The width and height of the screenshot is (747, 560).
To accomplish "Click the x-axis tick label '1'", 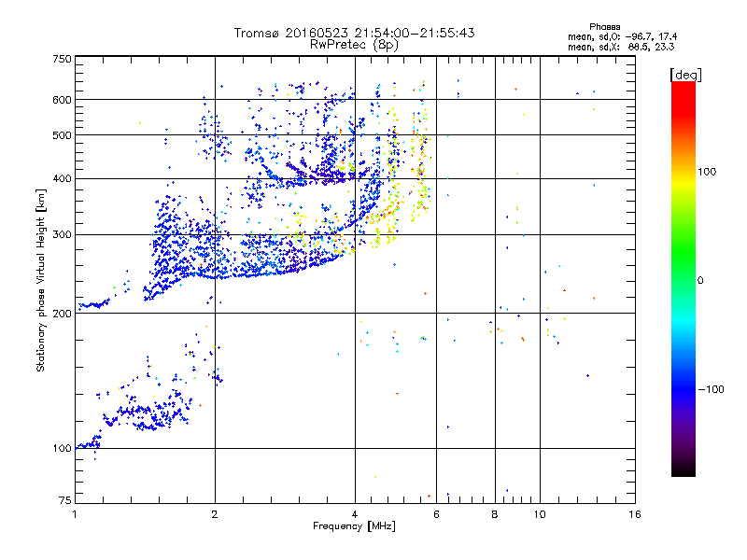I will click(75, 514).
